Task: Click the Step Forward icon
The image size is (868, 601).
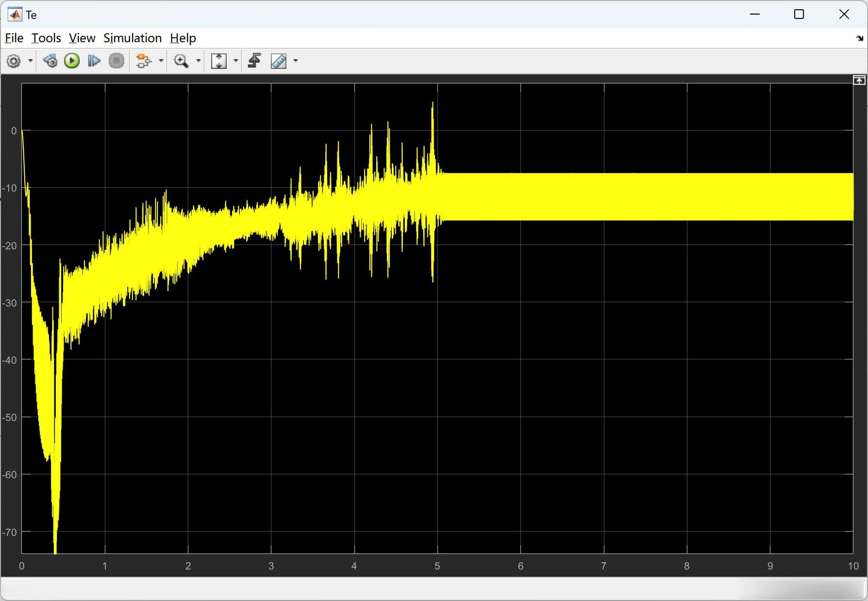Action: click(94, 61)
